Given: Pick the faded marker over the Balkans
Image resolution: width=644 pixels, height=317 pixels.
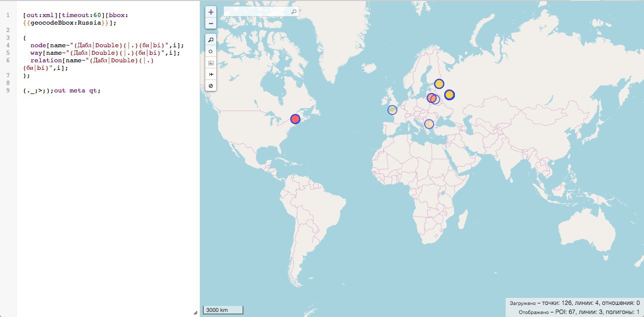Looking at the screenshot, I should pyautogui.click(x=429, y=124).
